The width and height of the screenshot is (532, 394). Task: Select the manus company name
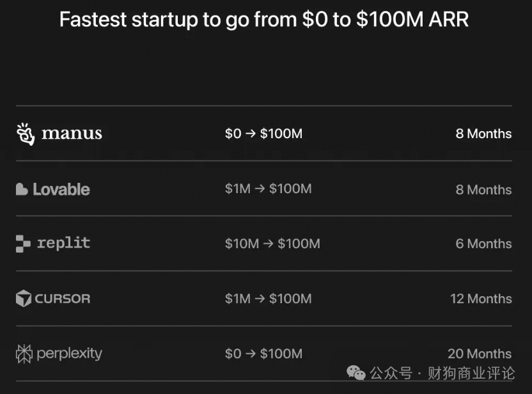pos(72,134)
